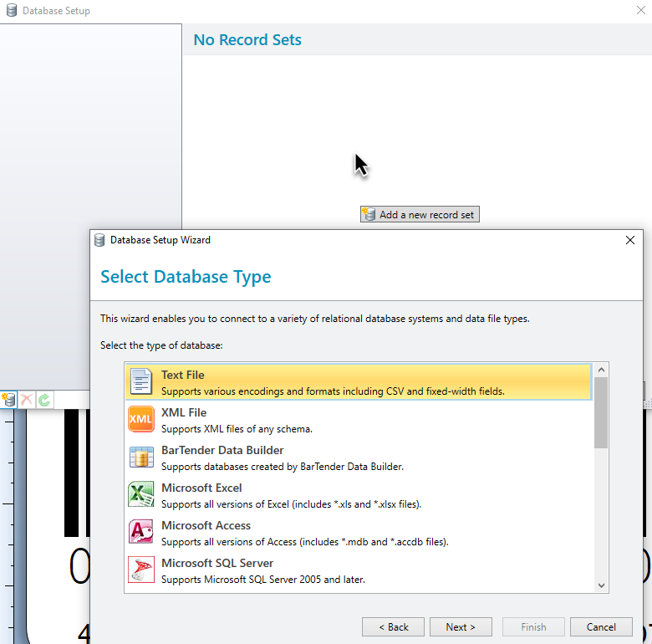Screen dimensions: 652x644
Task: Click the database list scroll down arrow
Action: coord(601,585)
